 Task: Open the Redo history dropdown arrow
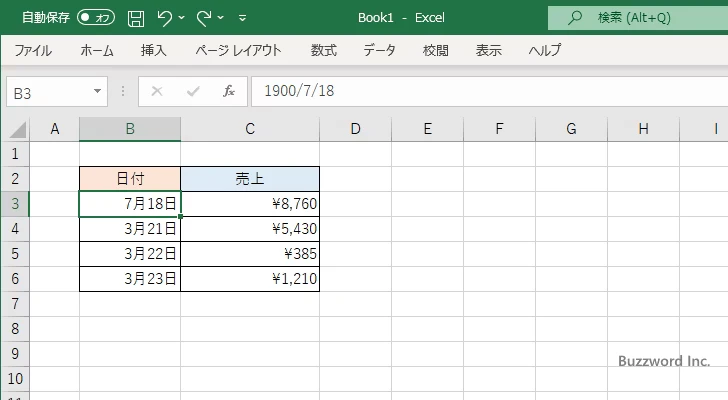pyautogui.click(x=221, y=18)
